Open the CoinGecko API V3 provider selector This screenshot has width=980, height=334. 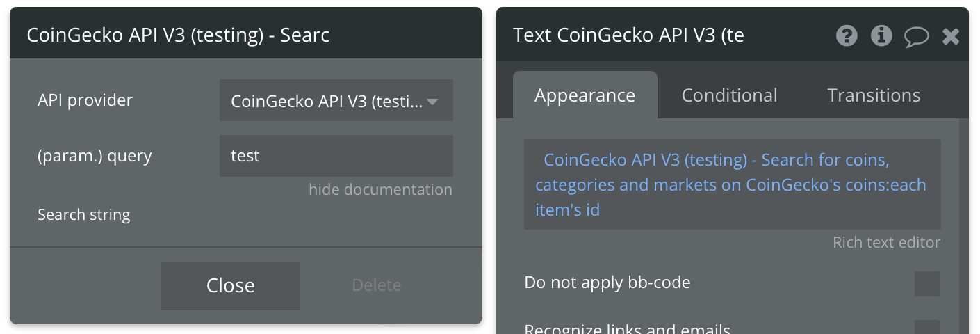pyautogui.click(x=336, y=100)
